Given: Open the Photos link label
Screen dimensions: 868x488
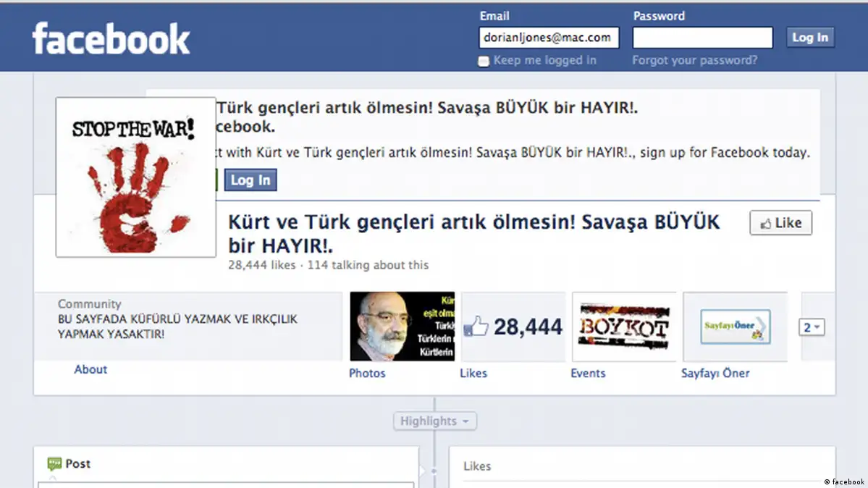Looking at the screenshot, I should coord(367,374).
